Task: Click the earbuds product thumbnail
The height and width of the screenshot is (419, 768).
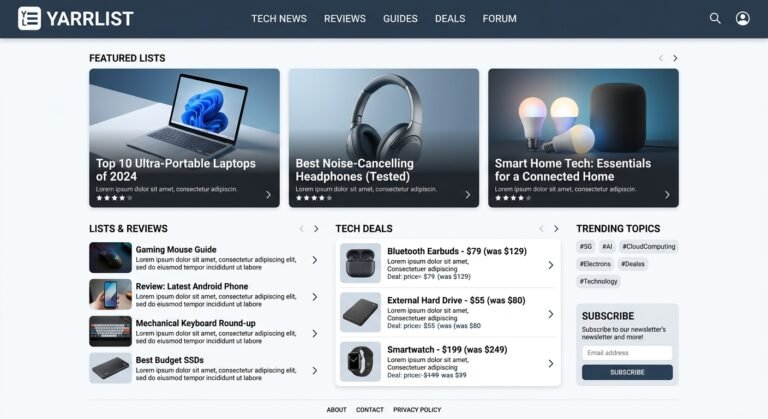Action: pyautogui.click(x=360, y=263)
